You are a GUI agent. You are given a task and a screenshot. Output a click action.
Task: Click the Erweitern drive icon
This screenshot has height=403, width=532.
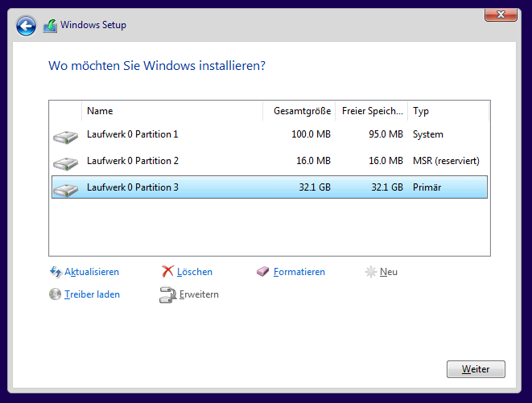coord(167,294)
